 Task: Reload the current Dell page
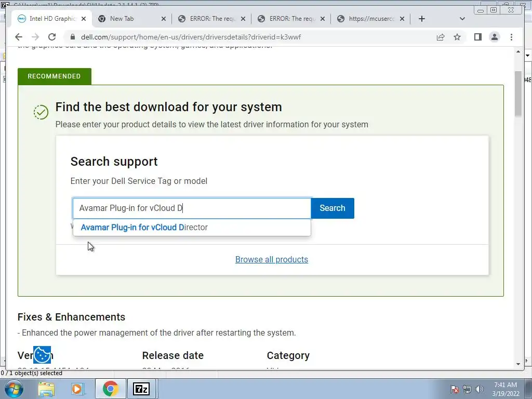coord(52,37)
